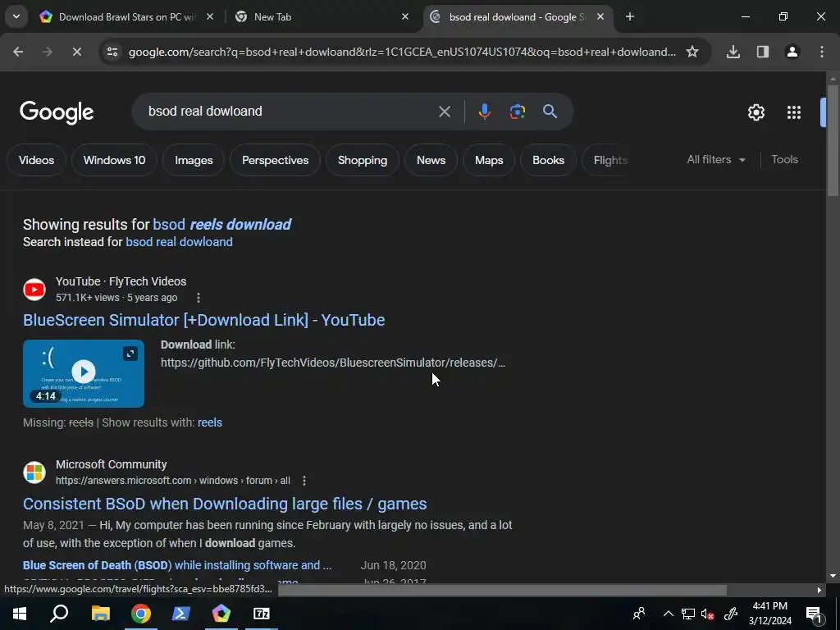
Task: Select the Shopping filter
Action: click(x=363, y=160)
